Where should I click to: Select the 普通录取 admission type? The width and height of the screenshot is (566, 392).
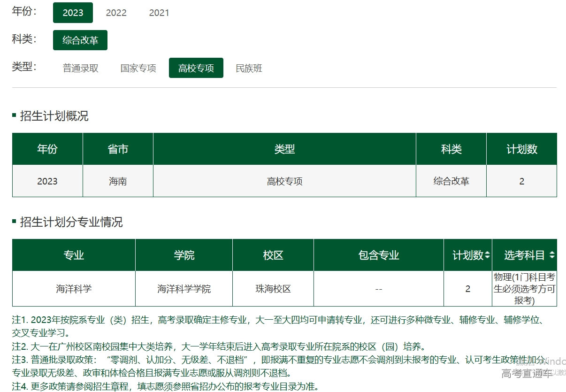click(x=81, y=68)
